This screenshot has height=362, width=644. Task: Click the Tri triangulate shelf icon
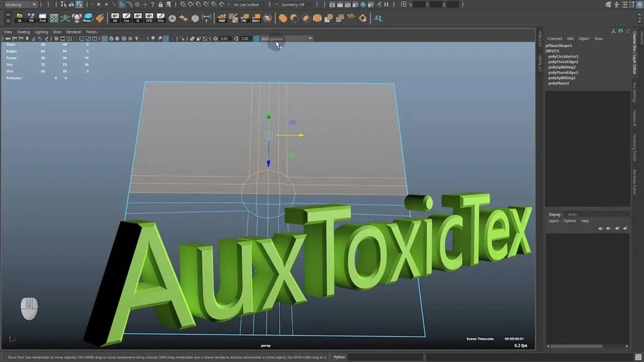click(x=244, y=18)
